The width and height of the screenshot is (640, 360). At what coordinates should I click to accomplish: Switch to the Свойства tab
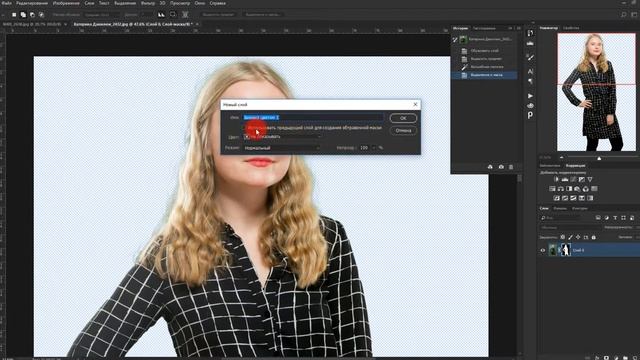[571, 28]
